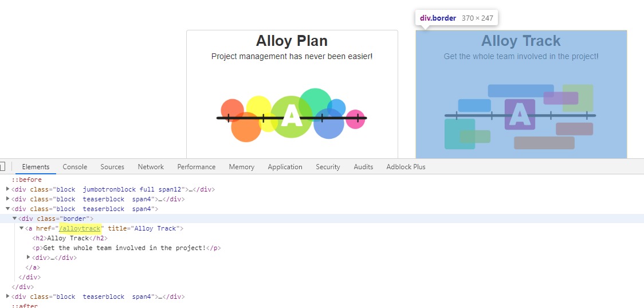Screen dimensions: 644x308
Task: Select the ::before pseudo-element row
Action: pyautogui.click(x=26, y=180)
